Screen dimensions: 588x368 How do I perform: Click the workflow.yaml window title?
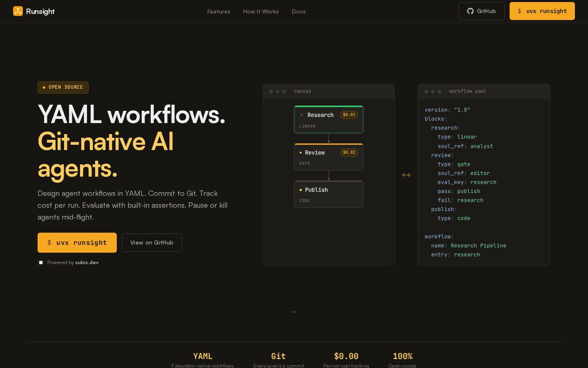click(x=468, y=91)
